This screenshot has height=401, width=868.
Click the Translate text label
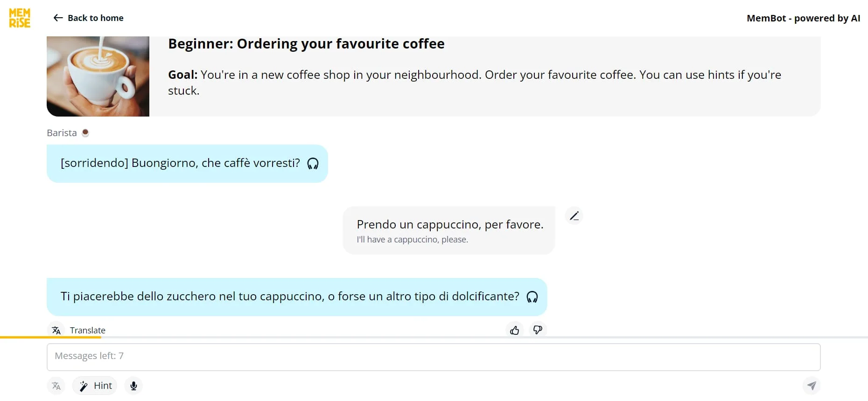click(88, 330)
